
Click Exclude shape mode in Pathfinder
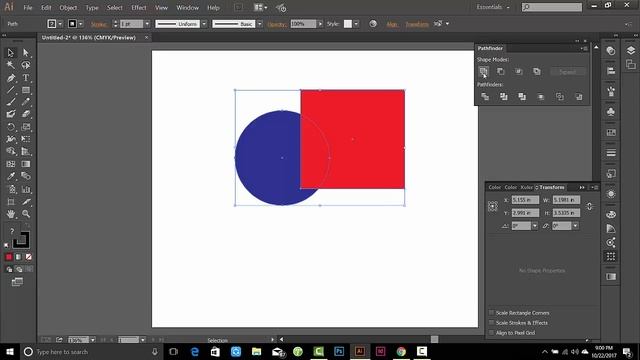pos(537,71)
